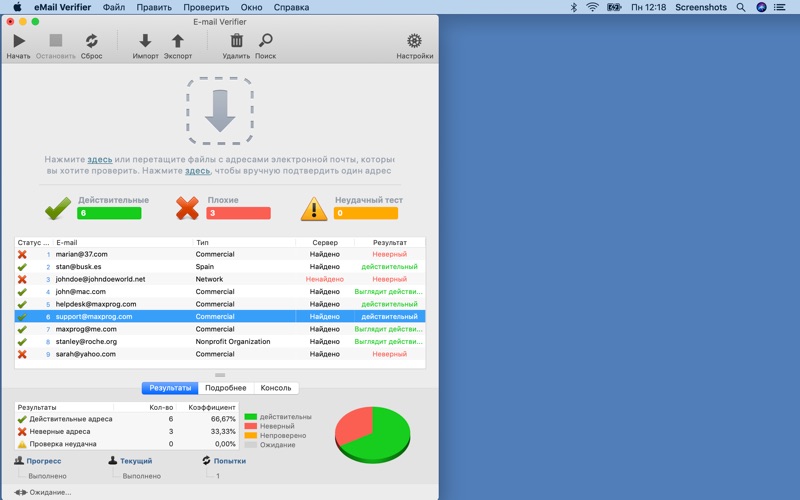Screen dimensions: 800x500
Task: Click the dashed drop-zone arrow icon
Action: tap(220, 111)
